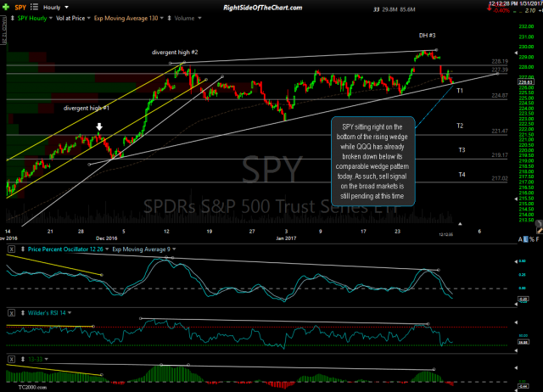Image resolution: width=543 pixels, height=392 pixels.
Task: Toggle the A arithmetic scale option
Action: click(520, 239)
